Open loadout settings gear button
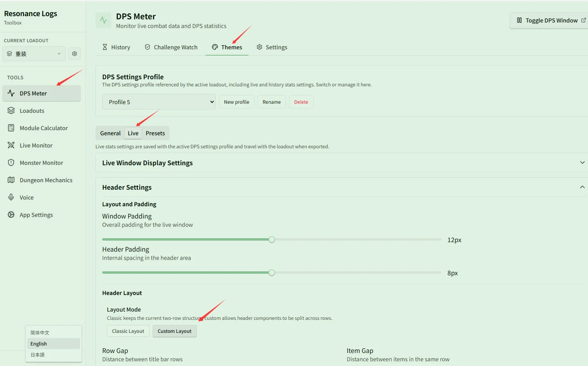 tap(75, 54)
